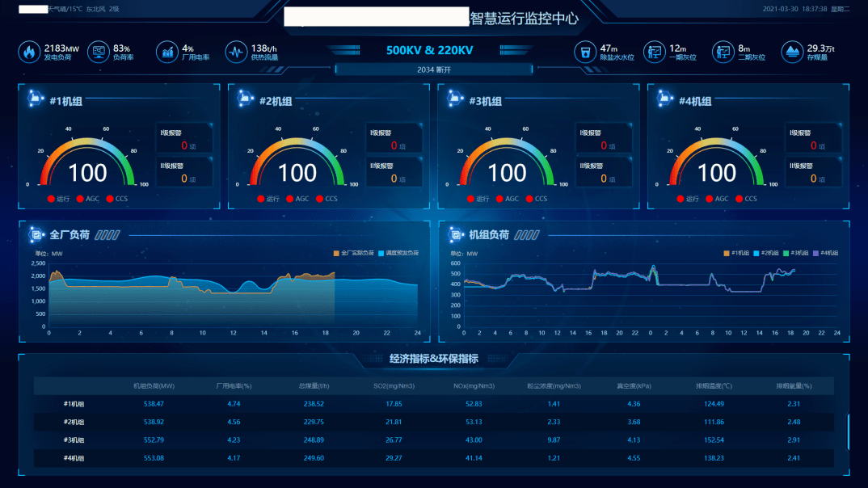Click the 一期灰位 level icon
This screenshot has width=868, height=488.
point(654,53)
